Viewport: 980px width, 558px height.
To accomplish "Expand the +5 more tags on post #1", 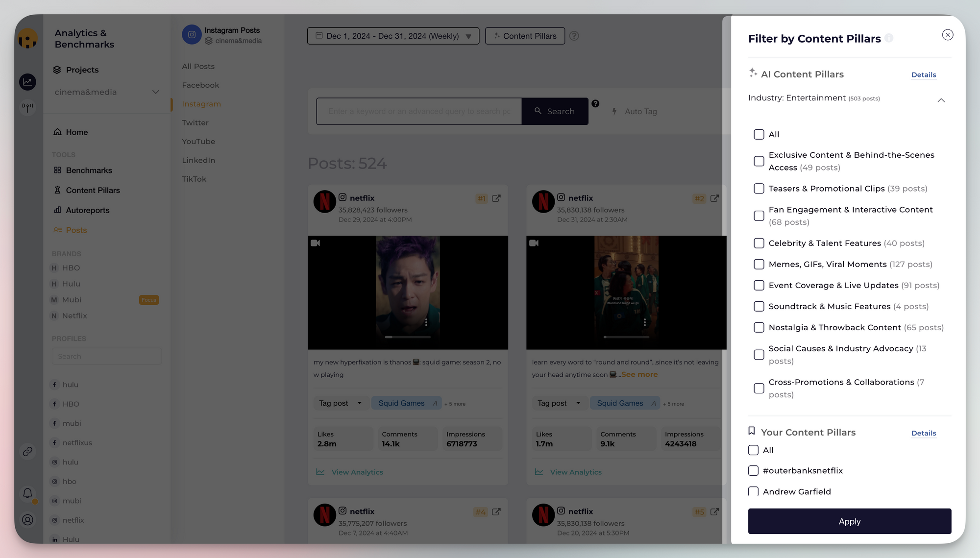I will [x=455, y=404].
